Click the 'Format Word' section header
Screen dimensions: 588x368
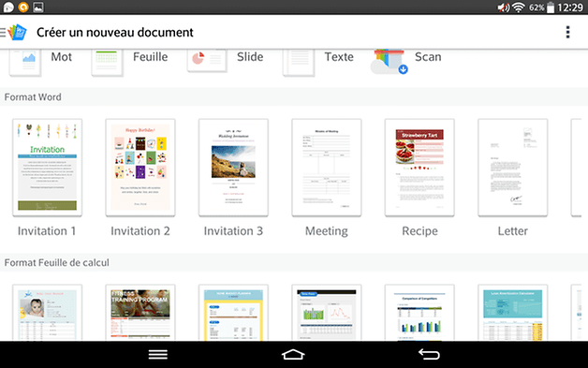pos(33,97)
